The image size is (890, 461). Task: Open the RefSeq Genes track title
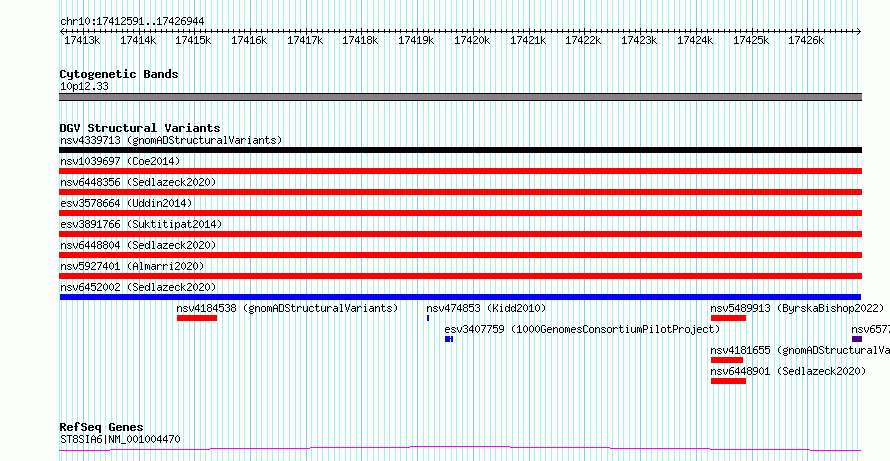102,427
